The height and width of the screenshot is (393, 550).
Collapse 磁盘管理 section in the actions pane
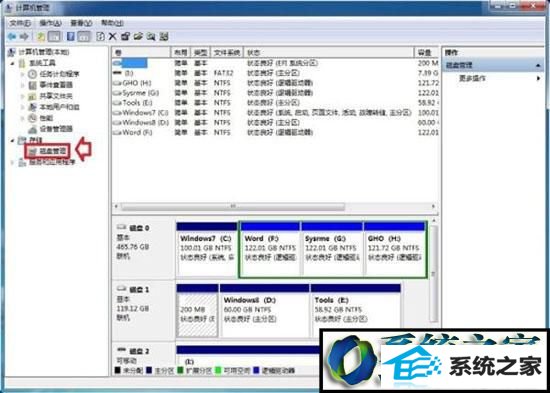coord(538,66)
